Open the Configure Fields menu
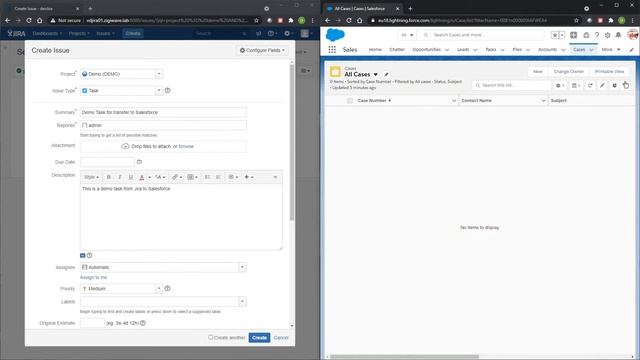This screenshot has width=640, height=360. [x=262, y=51]
